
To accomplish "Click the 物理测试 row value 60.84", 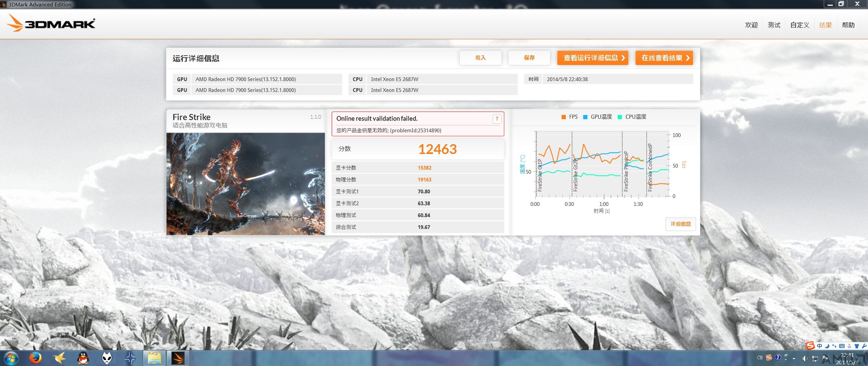I will click(x=424, y=215).
